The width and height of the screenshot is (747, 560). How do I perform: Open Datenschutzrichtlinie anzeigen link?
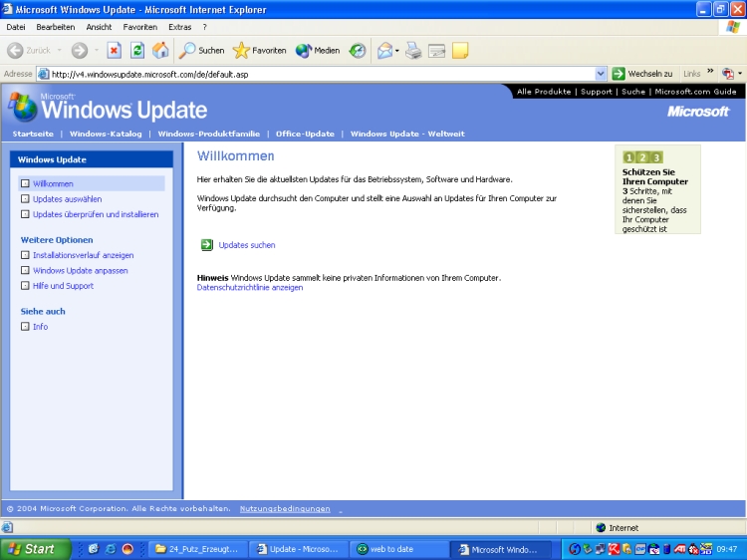pyautogui.click(x=250, y=287)
